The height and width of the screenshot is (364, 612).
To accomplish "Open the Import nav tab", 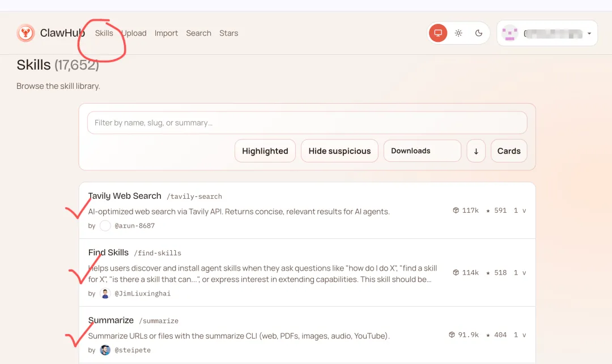I will tap(166, 33).
